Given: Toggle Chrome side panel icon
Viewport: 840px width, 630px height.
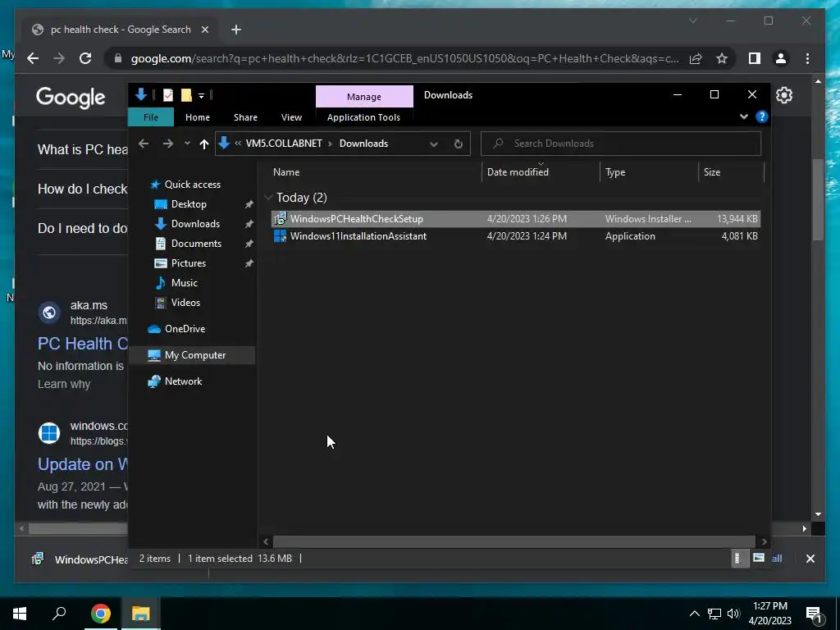Looking at the screenshot, I should coord(755,58).
